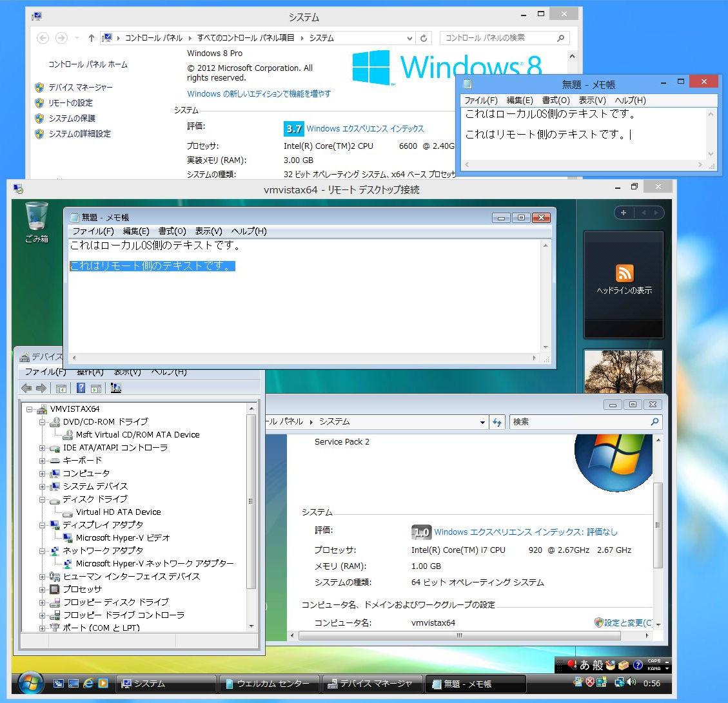
Task: Click the IME あ input mode indicator
Action: point(585,666)
